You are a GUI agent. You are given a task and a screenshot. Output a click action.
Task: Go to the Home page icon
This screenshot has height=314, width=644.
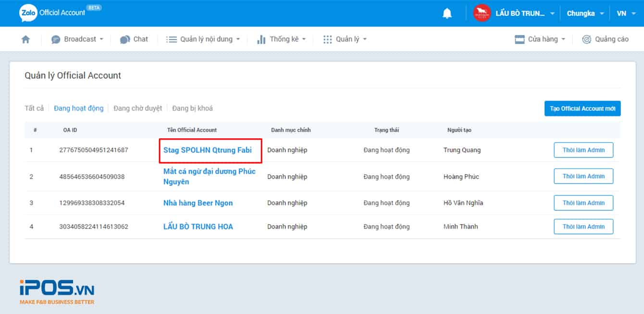(25, 39)
